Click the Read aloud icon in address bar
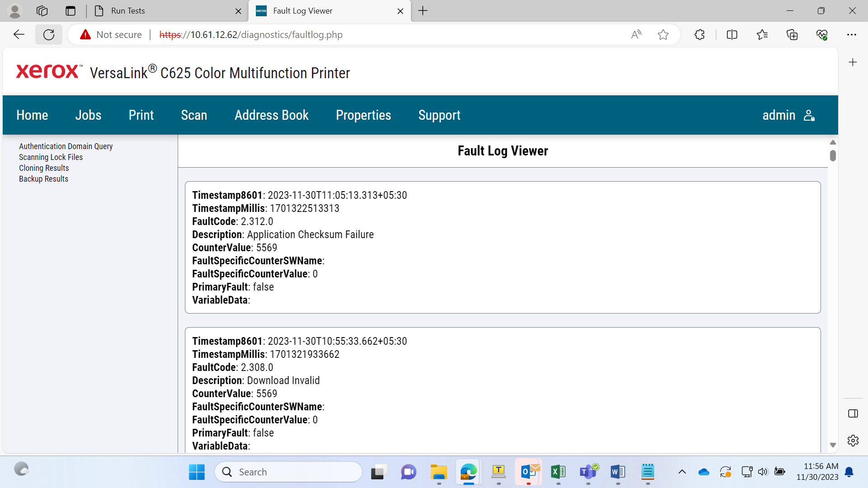868x488 pixels. [x=636, y=35]
